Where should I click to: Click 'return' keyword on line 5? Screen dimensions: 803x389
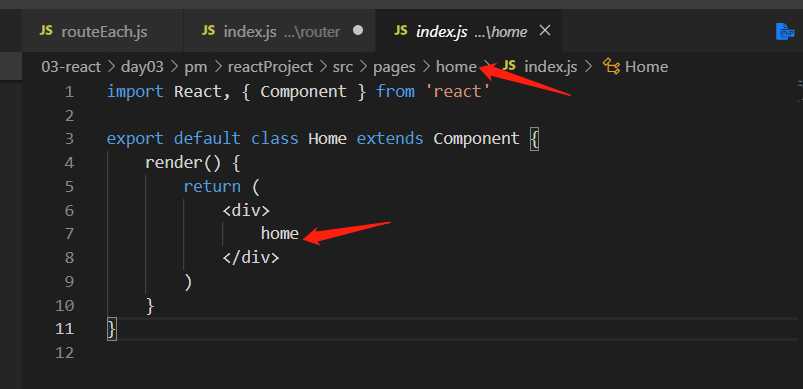coord(212,186)
